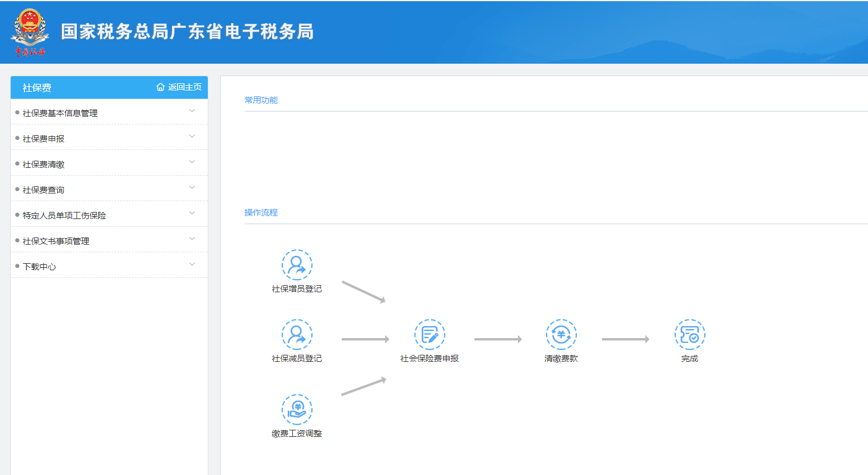The width and height of the screenshot is (868, 475).
Task: Click the 缴费工资调整 text label
Action: 296,434
